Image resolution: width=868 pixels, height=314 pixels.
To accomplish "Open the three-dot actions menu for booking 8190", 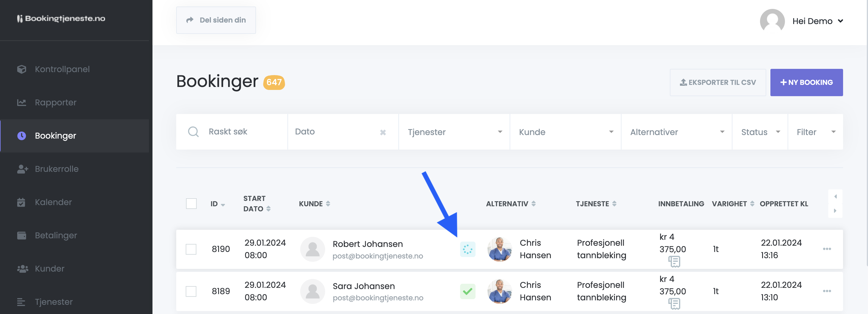I will click(826, 249).
